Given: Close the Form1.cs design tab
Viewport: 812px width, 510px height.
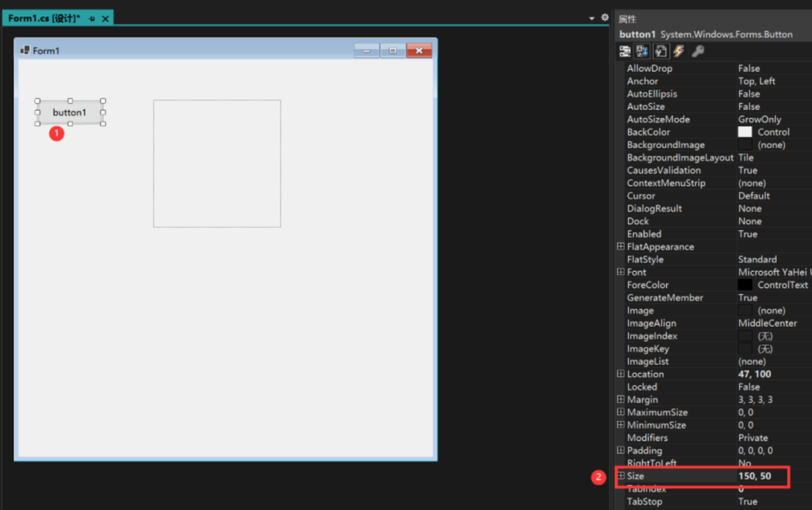Looking at the screenshot, I should (105, 19).
